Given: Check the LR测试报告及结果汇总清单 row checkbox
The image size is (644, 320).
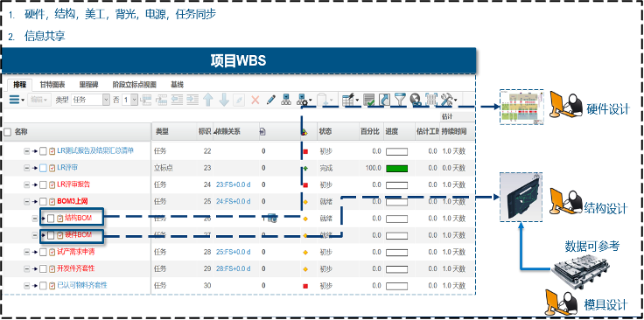Looking at the screenshot, I should (x=43, y=151).
